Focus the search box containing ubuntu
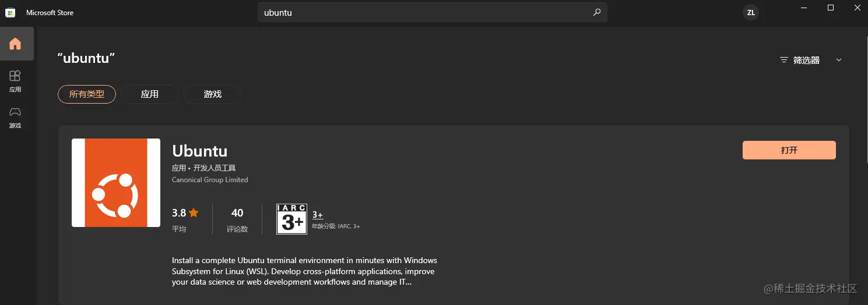This screenshot has height=305, width=868. point(433,12)
